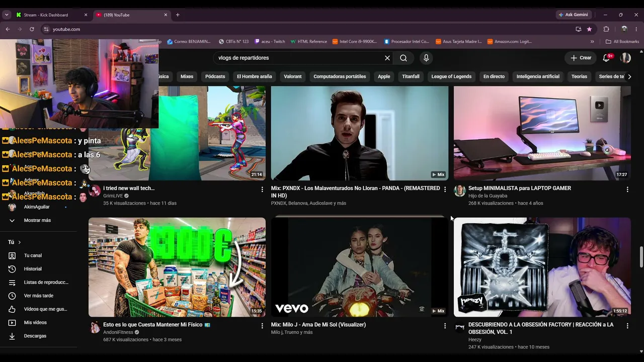This screenshot has width=644, height=362.
Task: Click the Listas de reproducción icon
Action: (x=12, y=283)
